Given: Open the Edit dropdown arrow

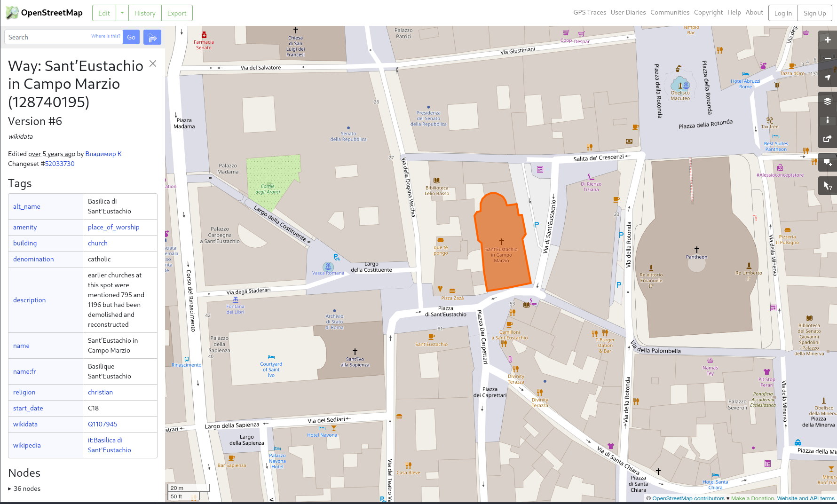Looking at the screenshot, I should (x=122, y=13).
